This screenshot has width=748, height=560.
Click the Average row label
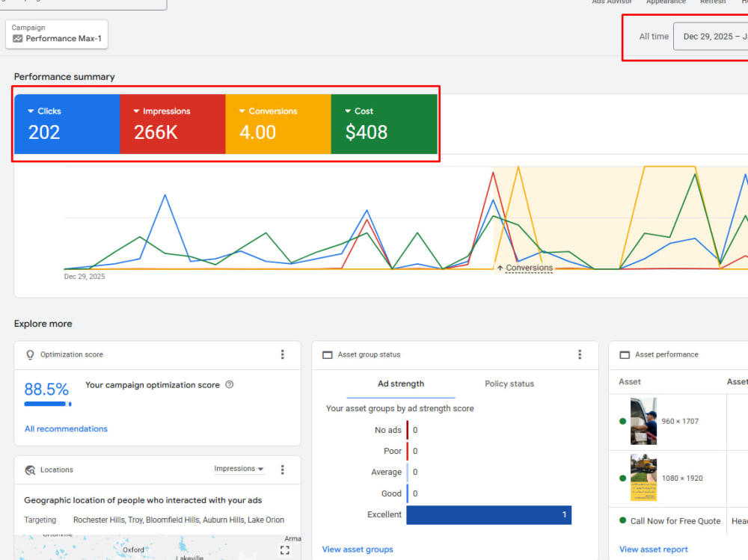[x=387, y=473]
